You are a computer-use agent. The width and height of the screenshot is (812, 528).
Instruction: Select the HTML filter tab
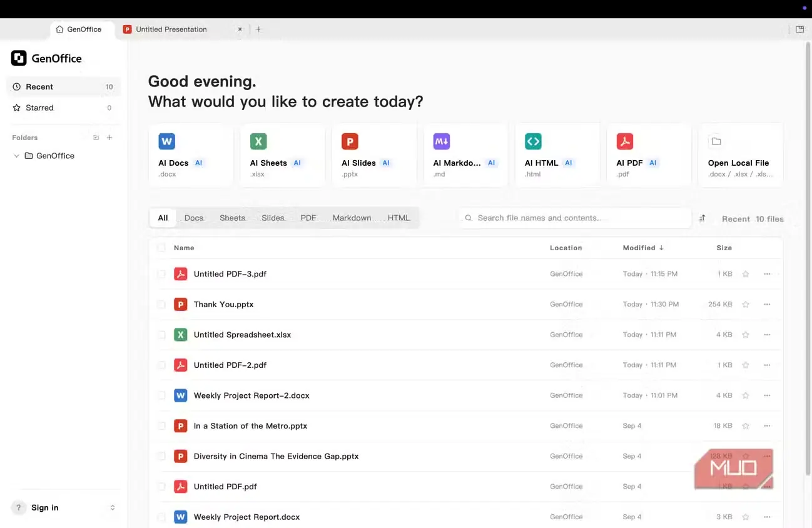pos(399,218)
